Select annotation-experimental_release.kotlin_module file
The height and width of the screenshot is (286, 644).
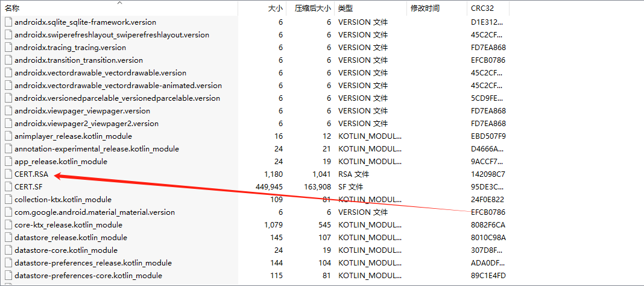[x=96, y=149]
